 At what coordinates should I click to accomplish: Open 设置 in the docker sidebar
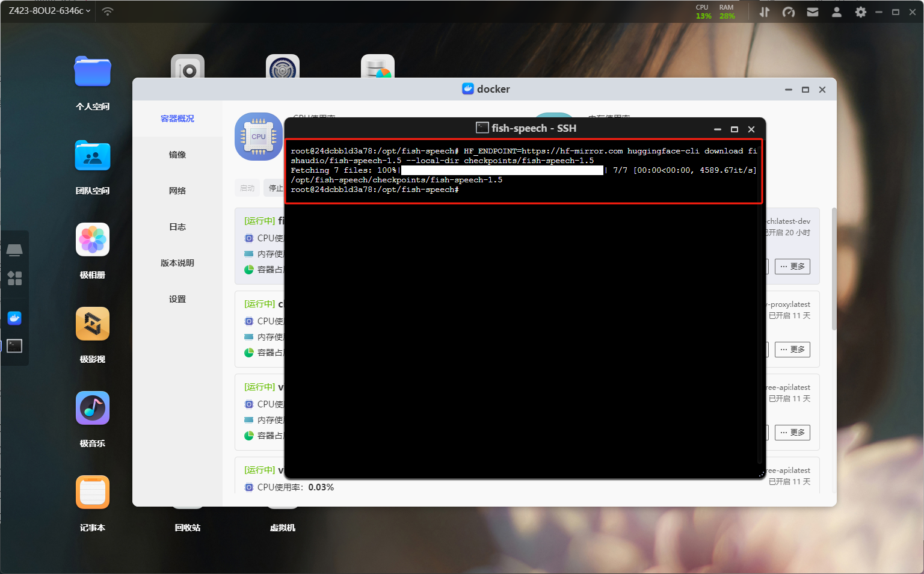tap(177, 299)
